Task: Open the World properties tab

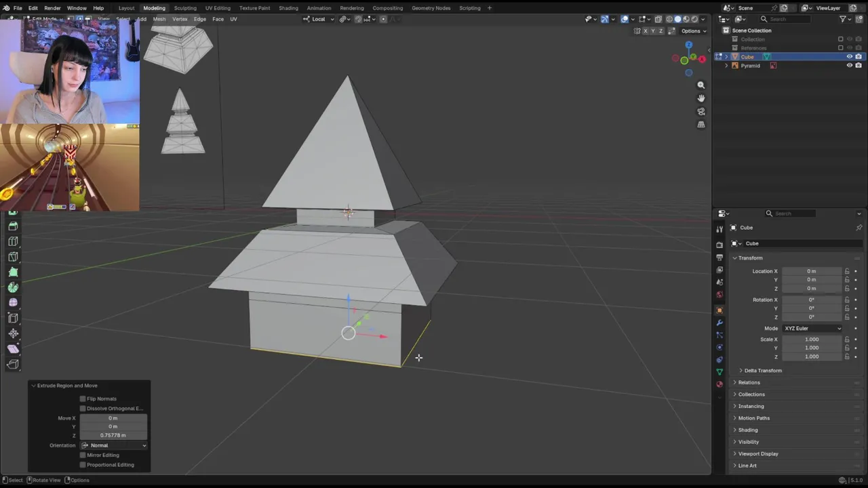Action: click(x=719, y=295)
